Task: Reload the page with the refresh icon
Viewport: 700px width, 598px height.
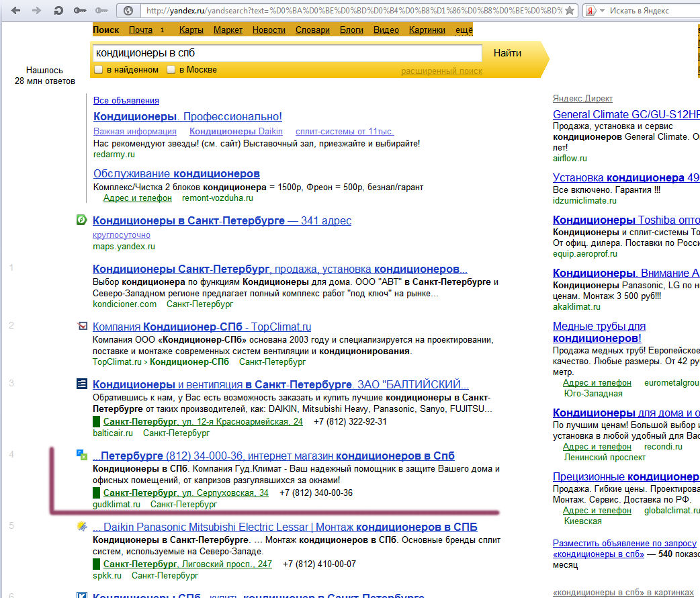Action: click(x=58, y=10)
